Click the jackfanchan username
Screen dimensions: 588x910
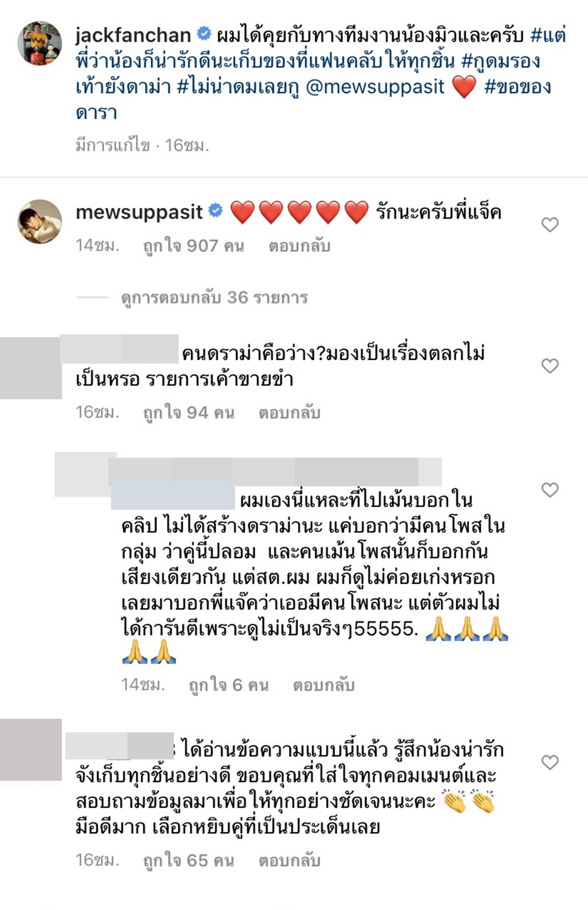[x=133, y=35]
